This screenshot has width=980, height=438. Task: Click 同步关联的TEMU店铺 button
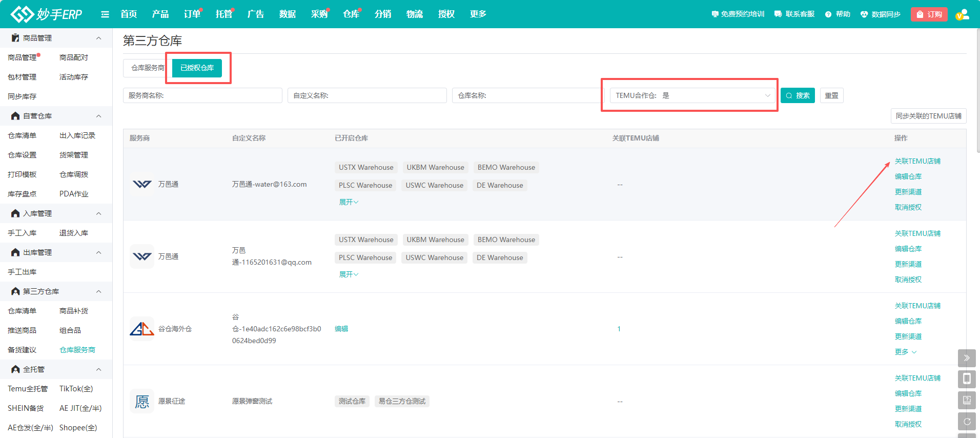tap(928, 116)
